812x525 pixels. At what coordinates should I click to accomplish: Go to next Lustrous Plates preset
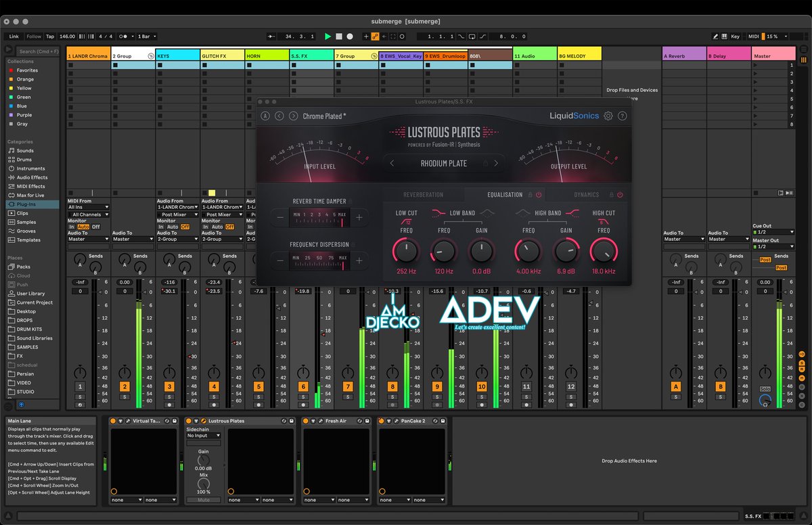(x=293, y=116)
